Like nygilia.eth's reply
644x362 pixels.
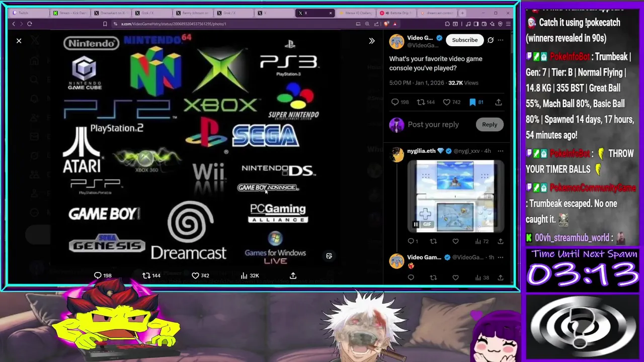click(455, 241)
